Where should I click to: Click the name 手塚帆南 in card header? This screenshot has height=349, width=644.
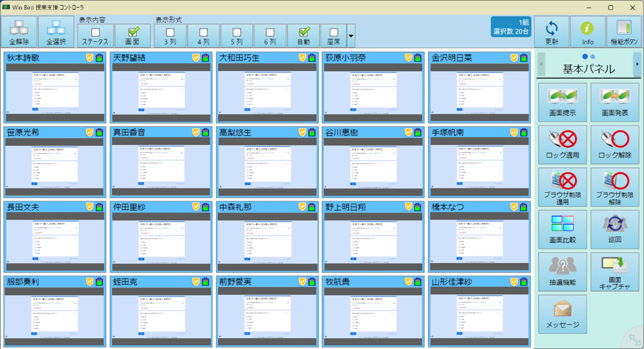click(x=448, y=133)
